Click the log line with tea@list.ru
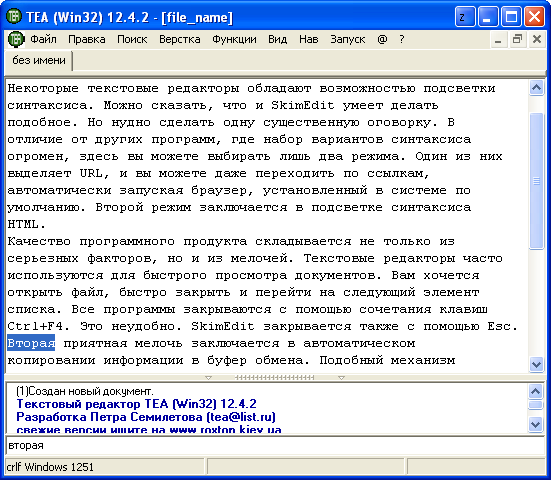551x480 pixels. pos(146,417)
